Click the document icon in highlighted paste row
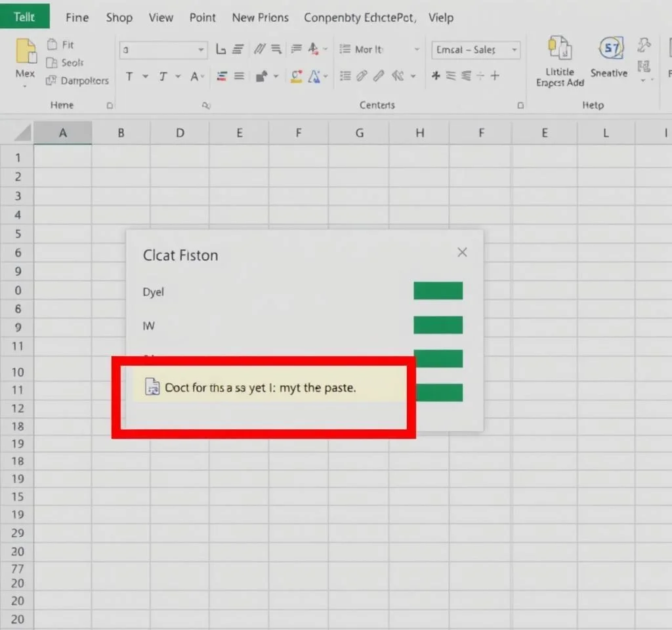Viewport: 672px width, 630px height. pyautogui.click(x=152, y=388)
